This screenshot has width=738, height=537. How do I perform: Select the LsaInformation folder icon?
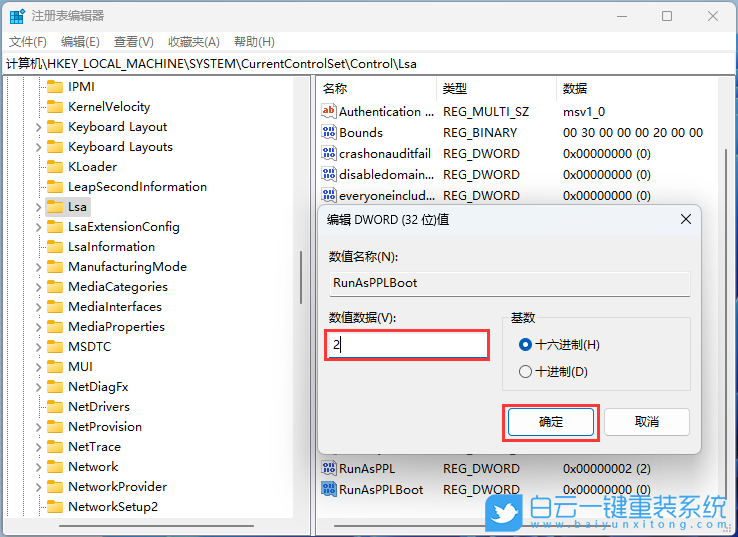[55, 247]
